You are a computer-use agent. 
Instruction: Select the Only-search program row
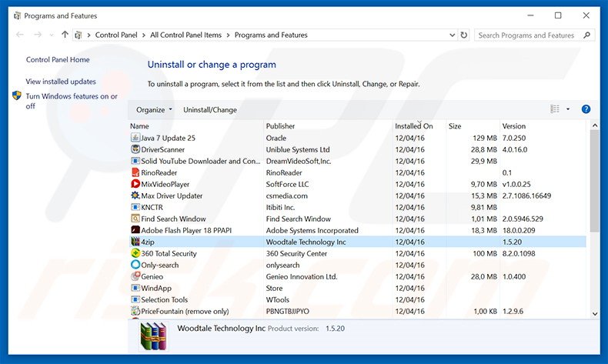(x=357, y=265)
